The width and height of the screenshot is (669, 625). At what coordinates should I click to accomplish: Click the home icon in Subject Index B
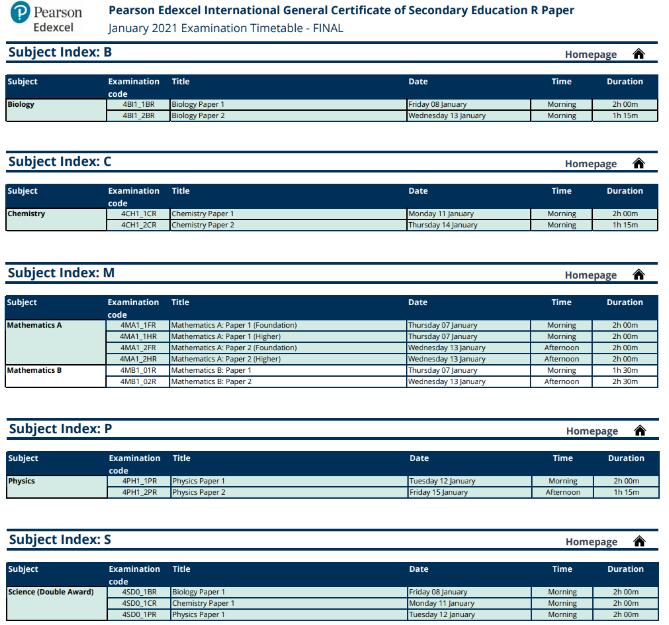638,54
